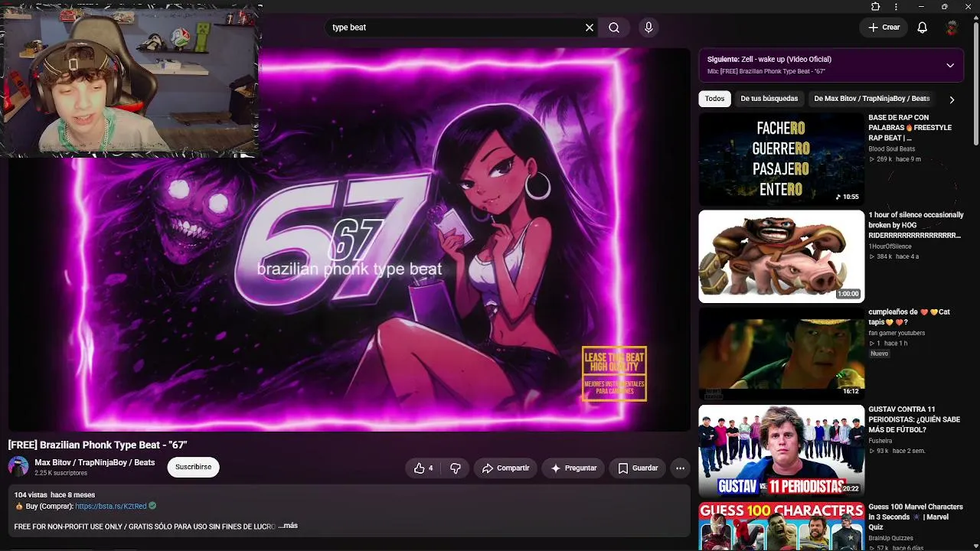Open 'BASE DE RAP CON PALABRAS' video title

click(910, 128)
